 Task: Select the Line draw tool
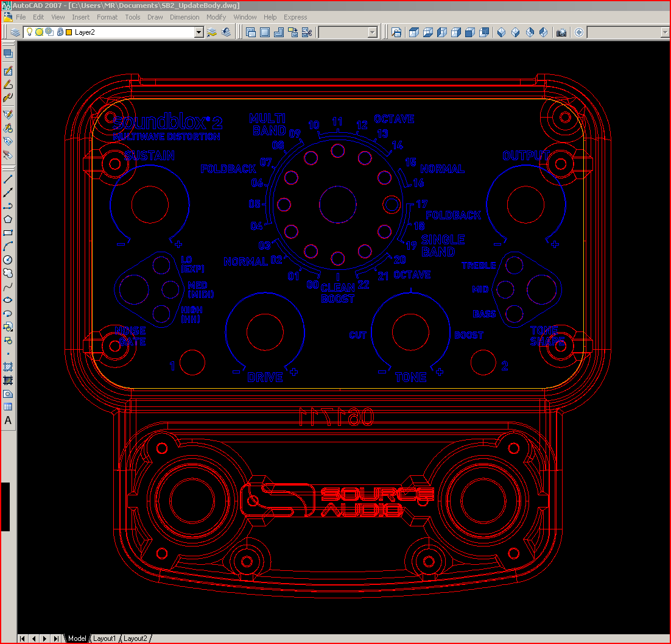(8, 179)
